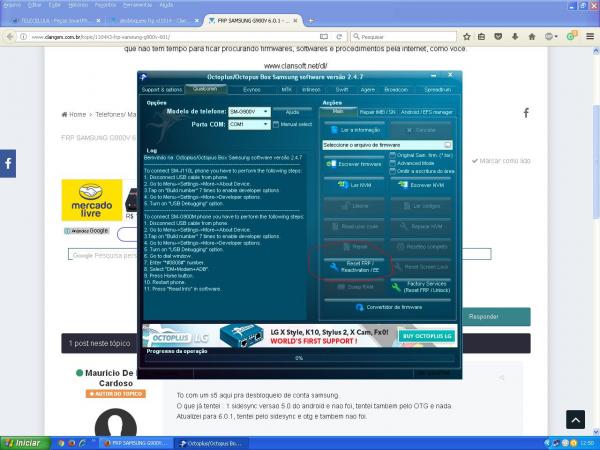
Task: Toggle Omitir a escritura da área checkbox
Action: pos(393,171)
